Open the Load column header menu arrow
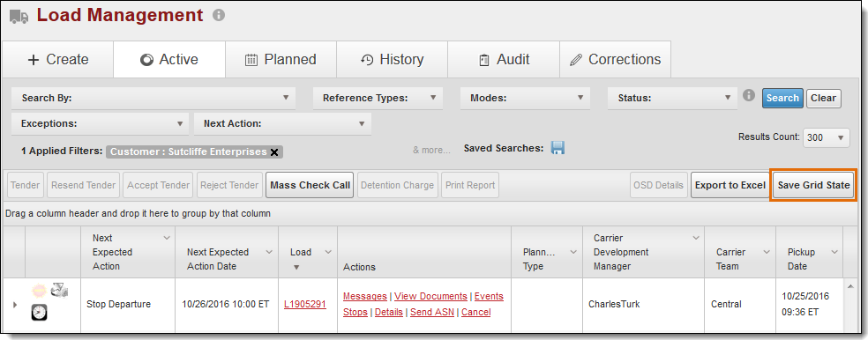Screen dimensions: 868x340 point(328,252)
